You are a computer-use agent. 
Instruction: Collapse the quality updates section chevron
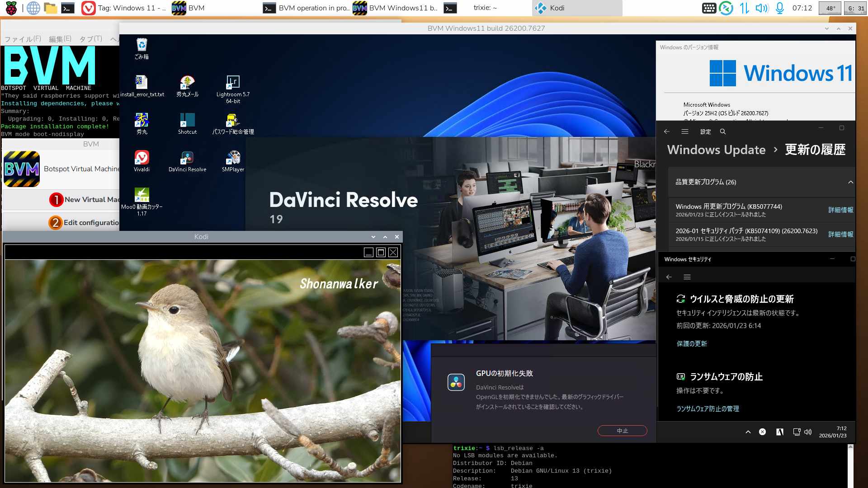pos(850,182)
